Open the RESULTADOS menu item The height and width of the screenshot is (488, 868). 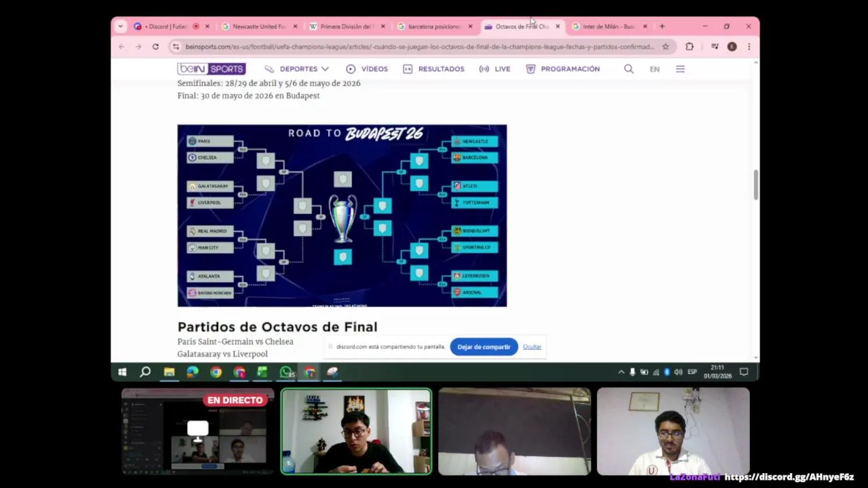click(x=433, y=68)
